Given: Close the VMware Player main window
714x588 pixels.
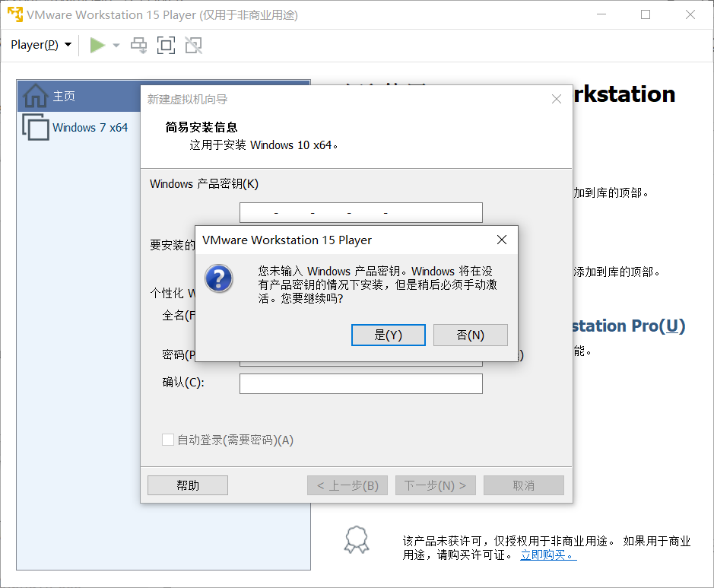Looking at the screenshot, I should tap(690, 14).
